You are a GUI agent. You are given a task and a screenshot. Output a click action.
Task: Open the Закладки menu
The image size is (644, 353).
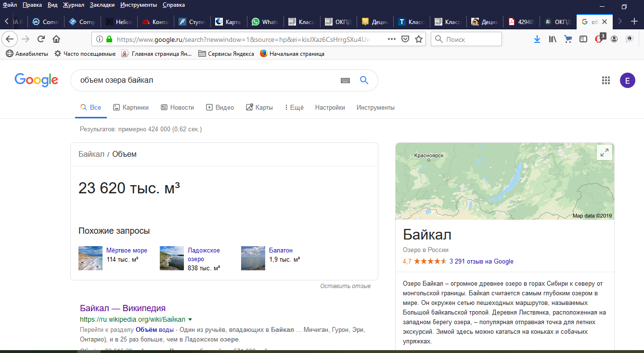(102, 5)
